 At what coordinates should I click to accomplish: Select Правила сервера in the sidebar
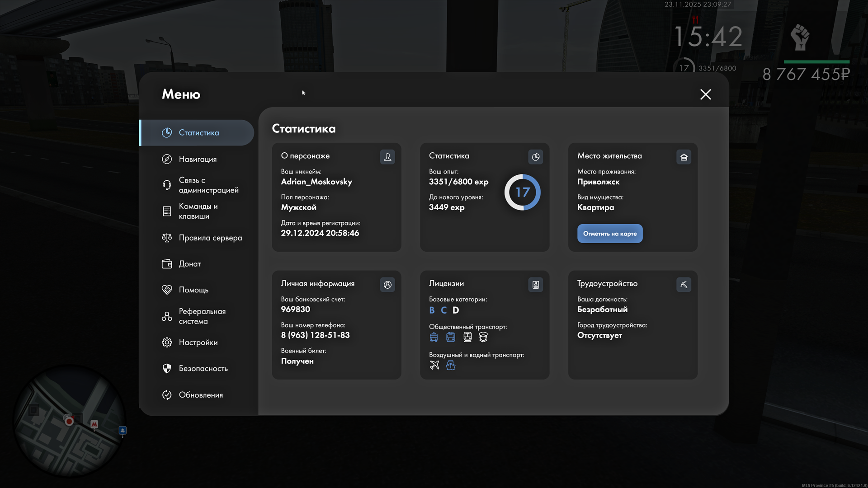(210, 238)
